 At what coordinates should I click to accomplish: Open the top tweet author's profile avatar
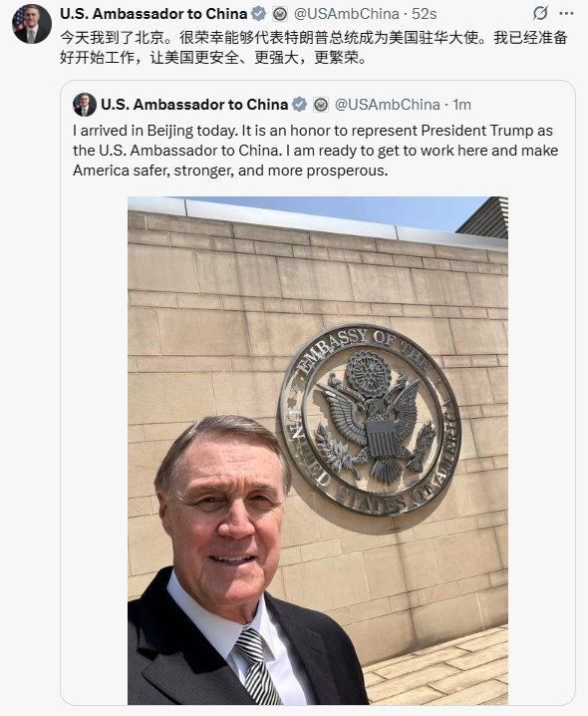[32, 24]
